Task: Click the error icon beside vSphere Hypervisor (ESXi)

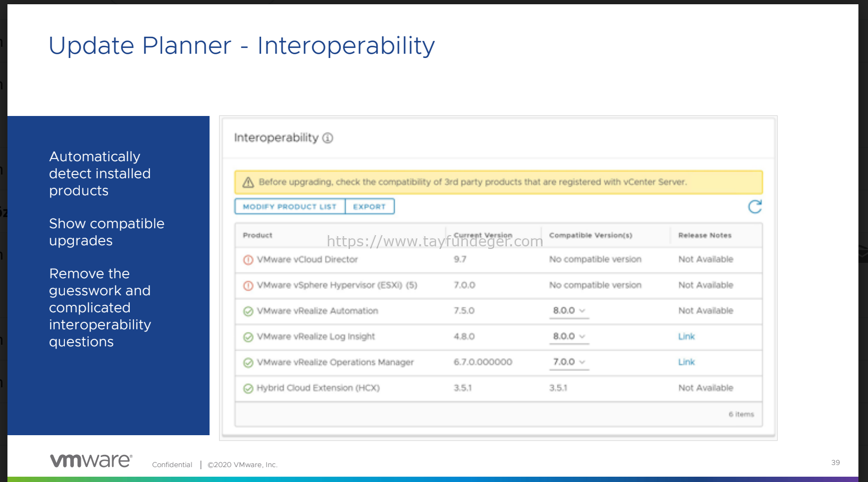Action: 248,286
